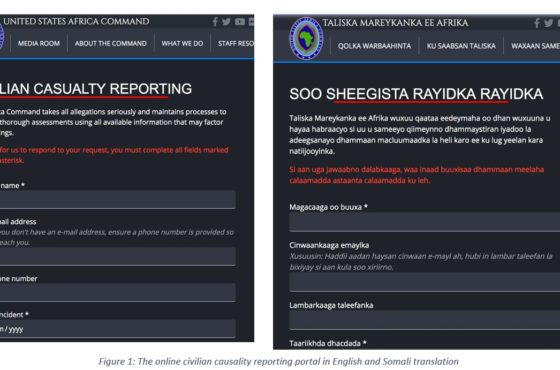Click the Figure 1 caption text
This screenshot has width=560, height=370.
[279, 361]
